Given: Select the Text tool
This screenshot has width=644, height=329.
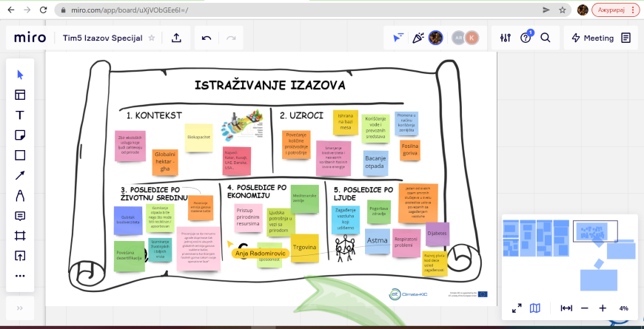Looking at the screenshot, I should [20, 115].
